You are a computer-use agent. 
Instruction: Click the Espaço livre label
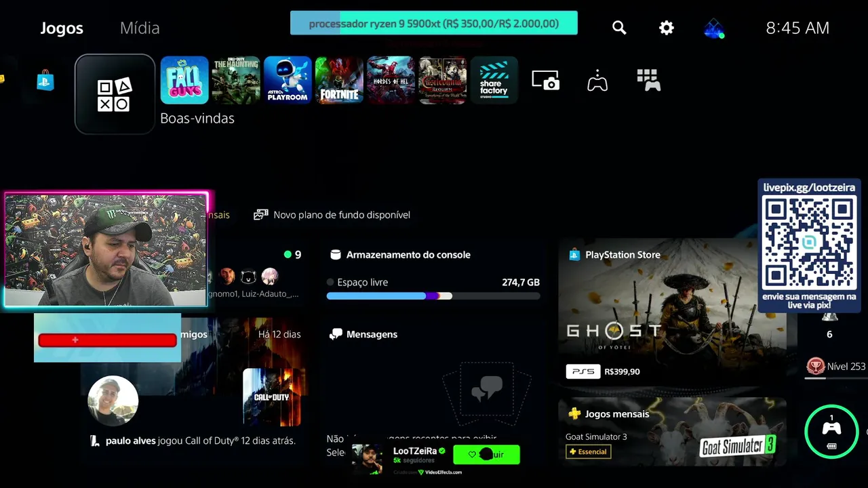coord(363,283)
